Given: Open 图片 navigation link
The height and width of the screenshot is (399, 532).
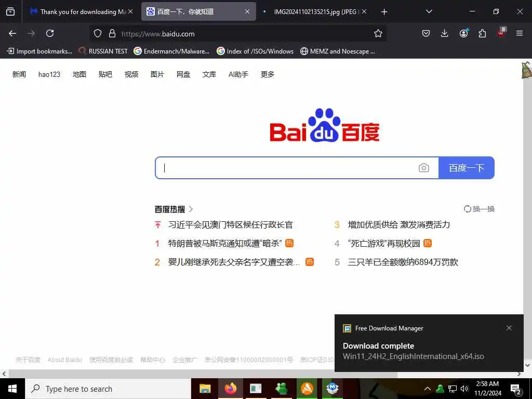Looking at the screenshot, I should pos(157,74).
